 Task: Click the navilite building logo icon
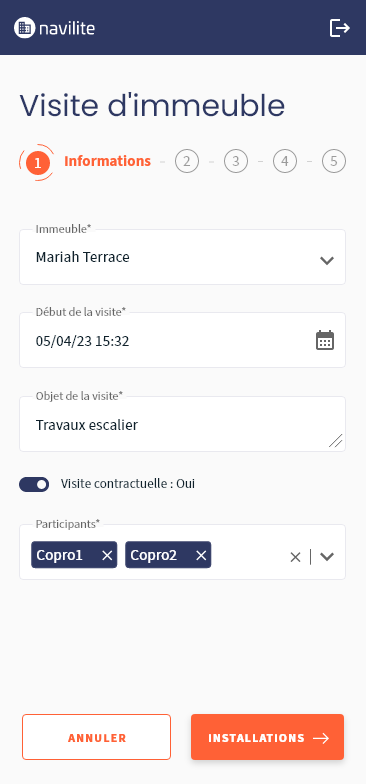tap(24, 28)
